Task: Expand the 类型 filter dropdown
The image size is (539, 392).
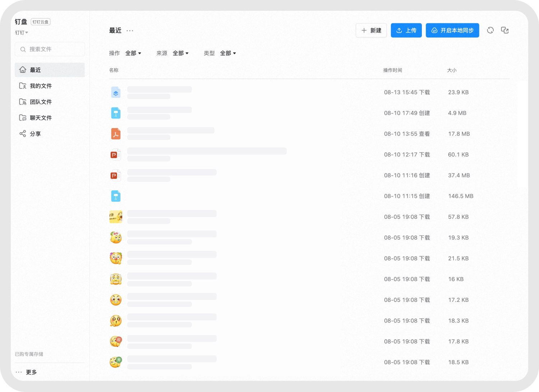Action: (228, 53)
